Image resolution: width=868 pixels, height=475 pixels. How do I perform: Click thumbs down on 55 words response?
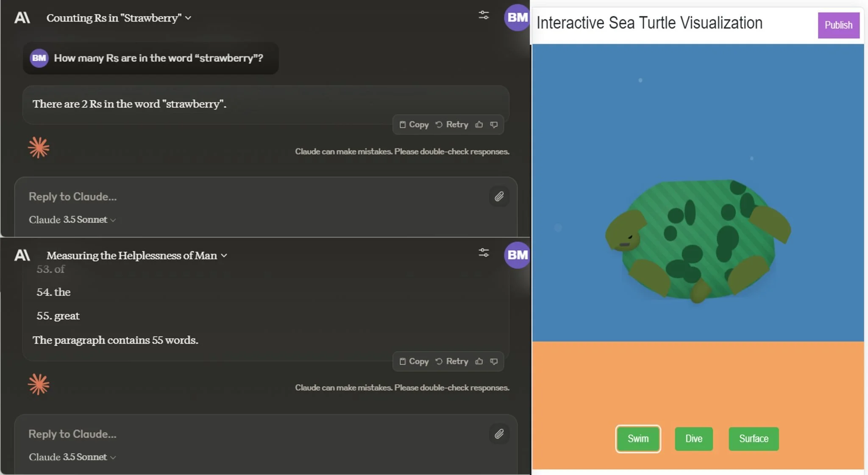click(x=494, y=361)
